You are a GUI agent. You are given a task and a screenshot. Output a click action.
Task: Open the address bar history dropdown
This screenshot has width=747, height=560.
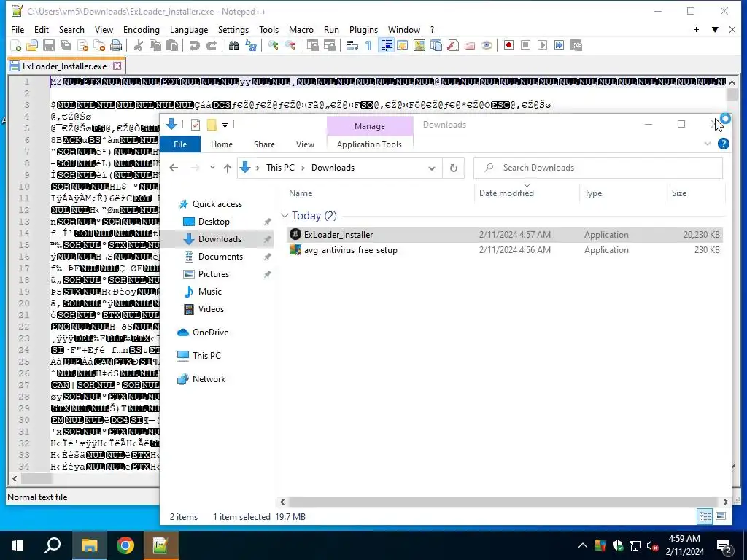coord(432,168)
